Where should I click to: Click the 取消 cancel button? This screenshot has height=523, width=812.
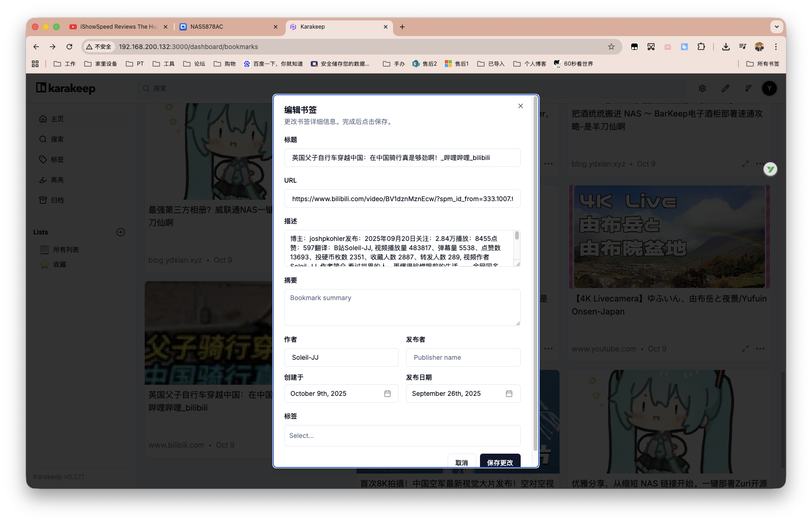tap(461, 462)
